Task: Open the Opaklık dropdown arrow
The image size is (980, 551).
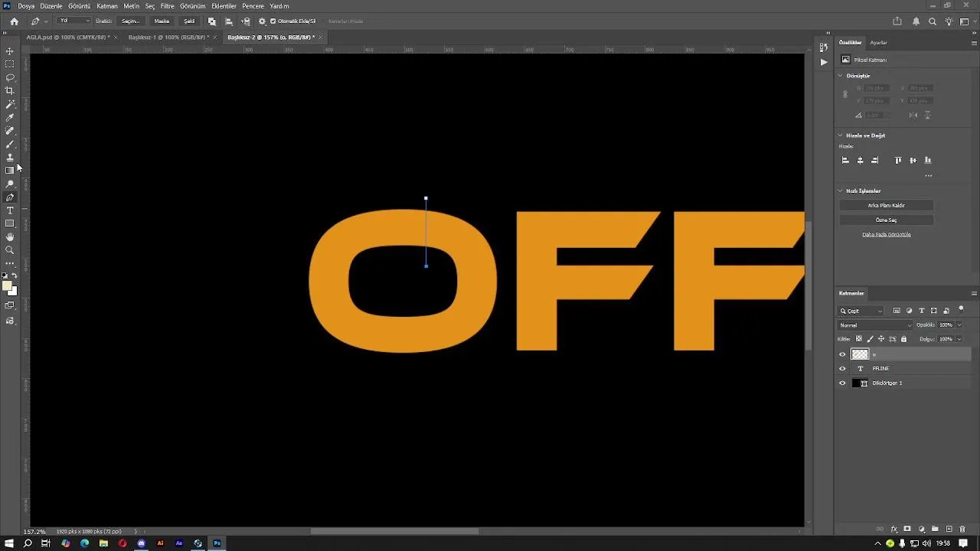Action: coord(959,325)
